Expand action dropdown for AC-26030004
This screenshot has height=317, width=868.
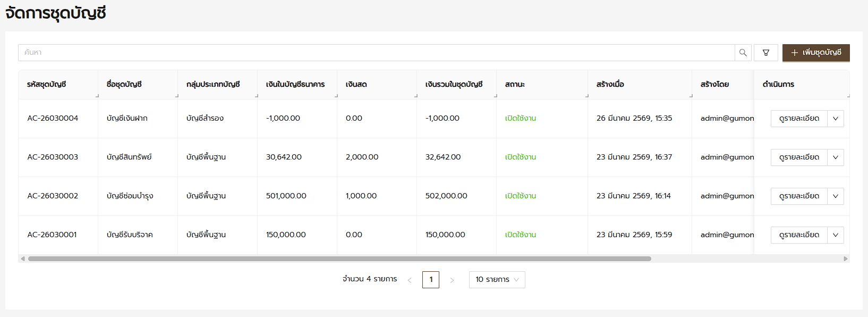point(835,119)
